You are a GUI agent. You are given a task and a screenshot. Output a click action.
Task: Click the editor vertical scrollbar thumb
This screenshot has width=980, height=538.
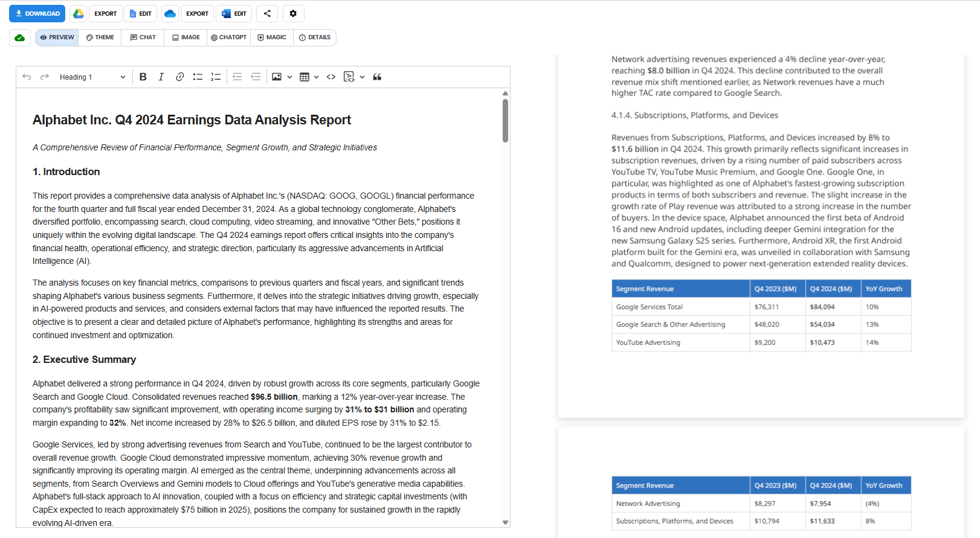505,121
